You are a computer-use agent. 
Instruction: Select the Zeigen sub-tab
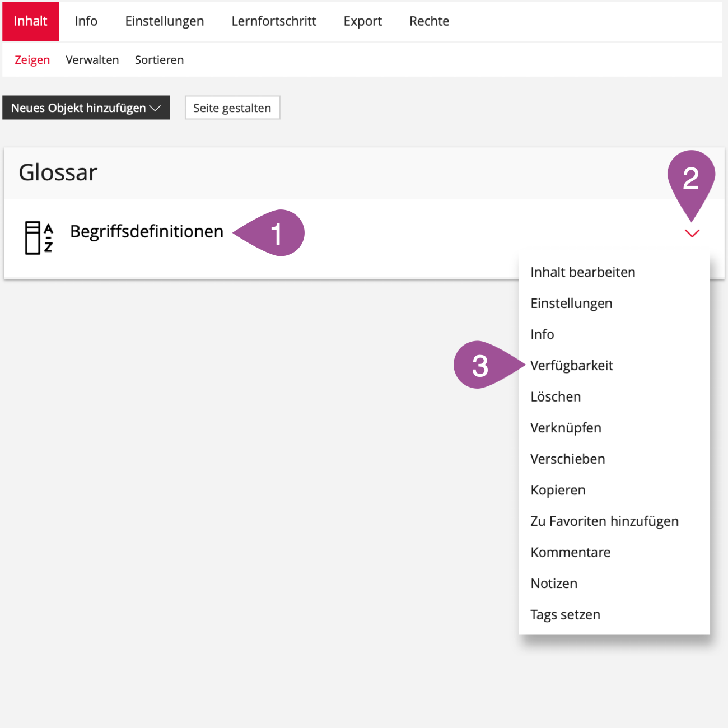(x=32, y=60)
